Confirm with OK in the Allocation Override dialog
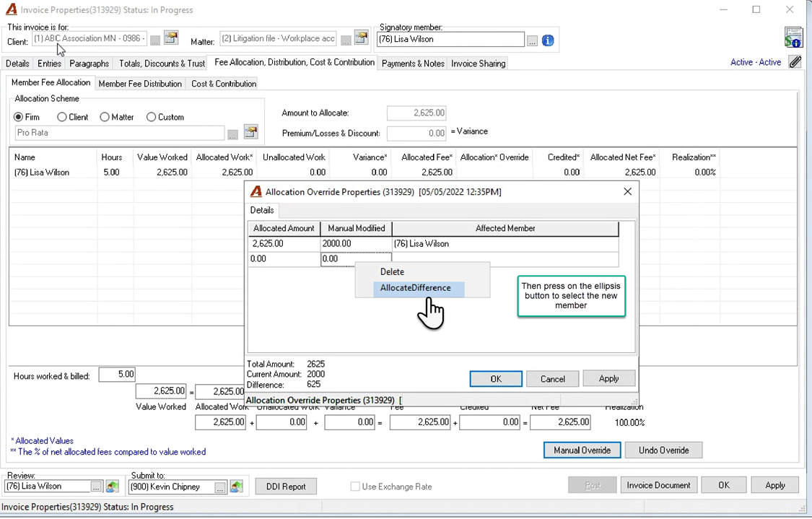The image size is (812, 519). coord(496,379)
